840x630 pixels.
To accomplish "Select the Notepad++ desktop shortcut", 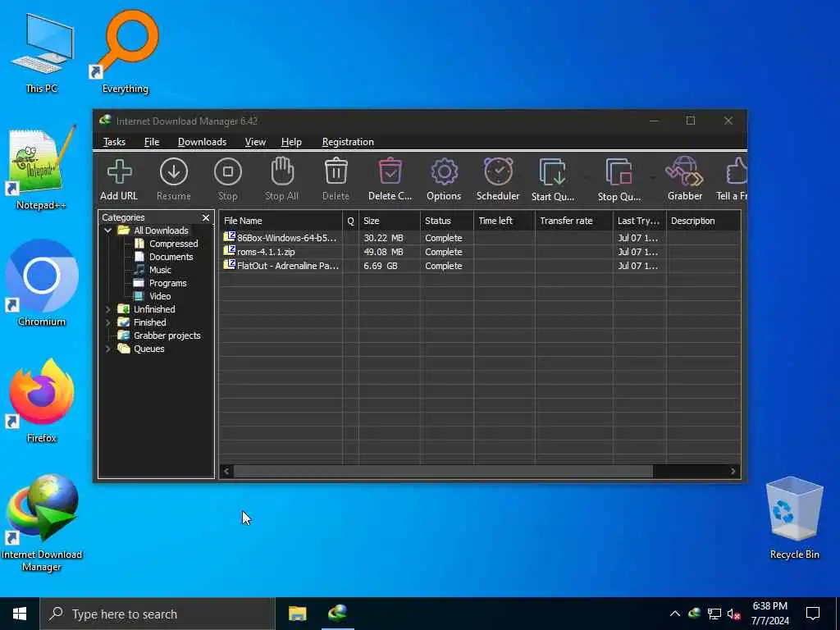I will tap(41, 169).
